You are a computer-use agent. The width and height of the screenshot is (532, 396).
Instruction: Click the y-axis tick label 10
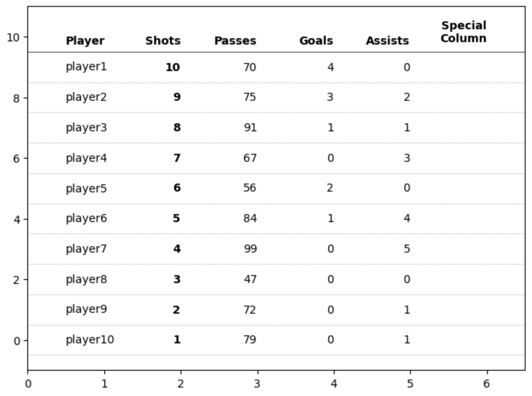tap(13, 37)
